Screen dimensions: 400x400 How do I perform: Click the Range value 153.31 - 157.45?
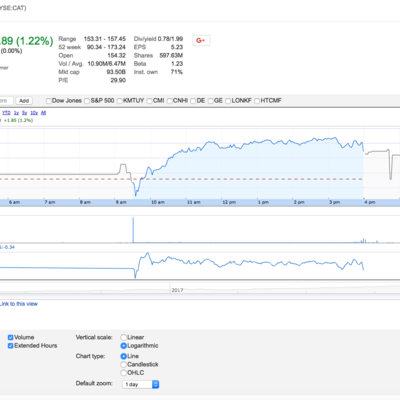click(105, 39)
